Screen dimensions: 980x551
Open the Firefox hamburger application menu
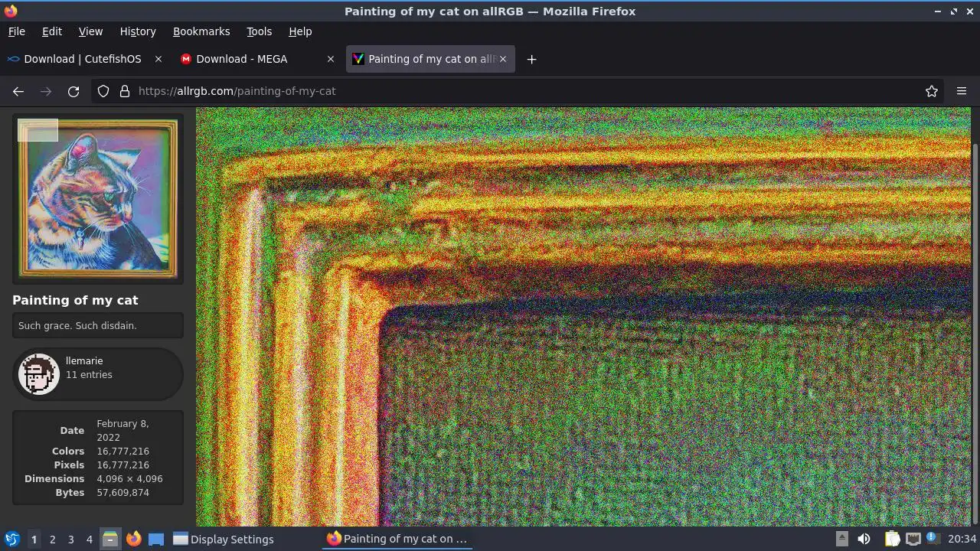pyautogui.click(x=962, y=91)
